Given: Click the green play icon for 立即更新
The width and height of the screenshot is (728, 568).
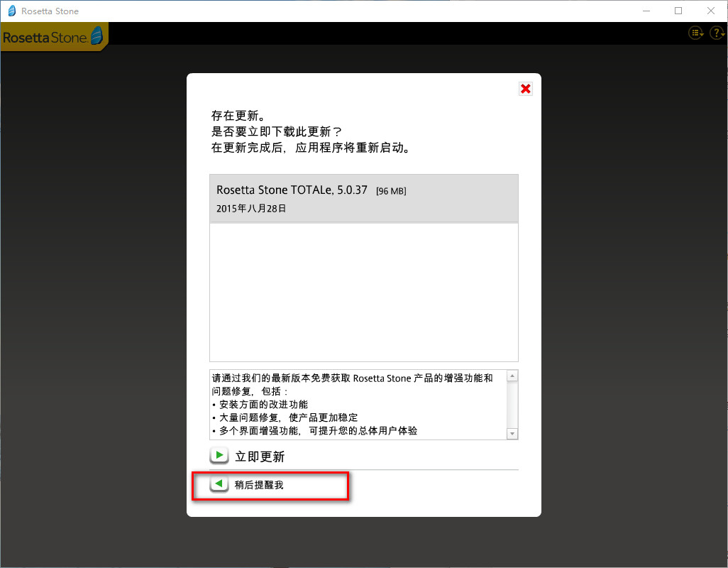Looking at the screenshot, I should 219,455.
